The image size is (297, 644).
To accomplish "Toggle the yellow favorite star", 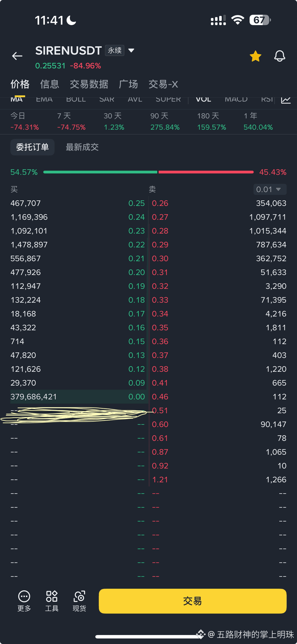I will tap(255, 56).
